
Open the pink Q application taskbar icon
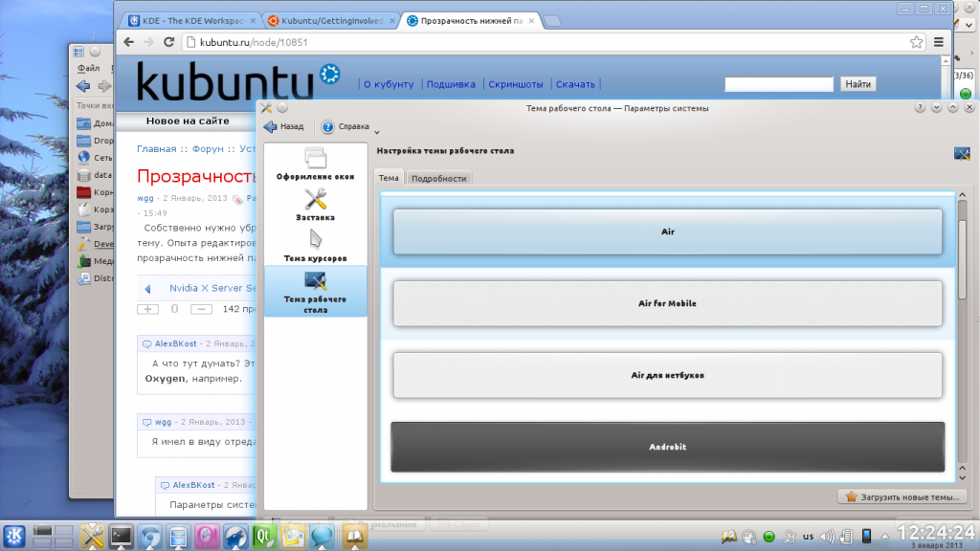pos(207,536)
